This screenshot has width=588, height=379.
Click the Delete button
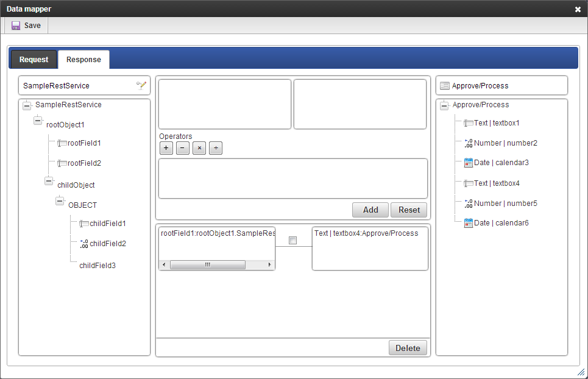(408, 349)
